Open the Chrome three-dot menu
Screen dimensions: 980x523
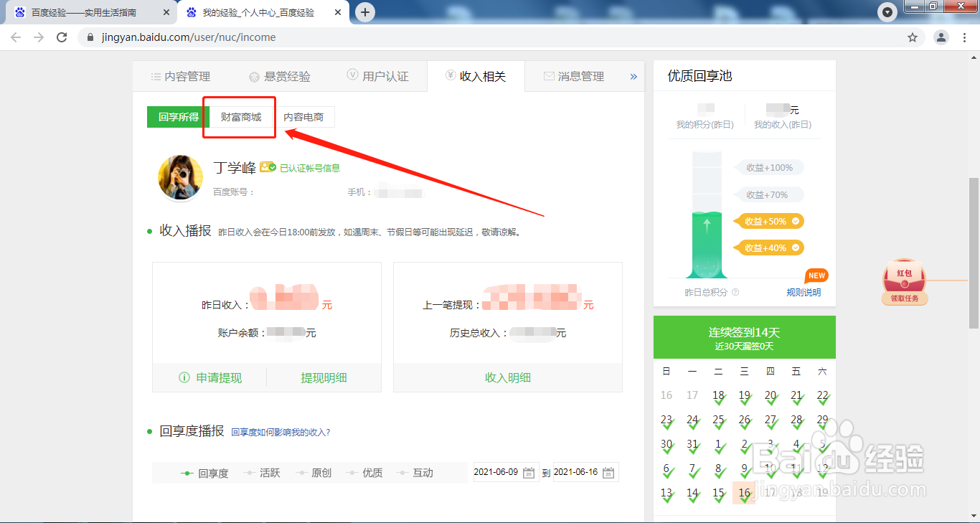pos(963,37)
